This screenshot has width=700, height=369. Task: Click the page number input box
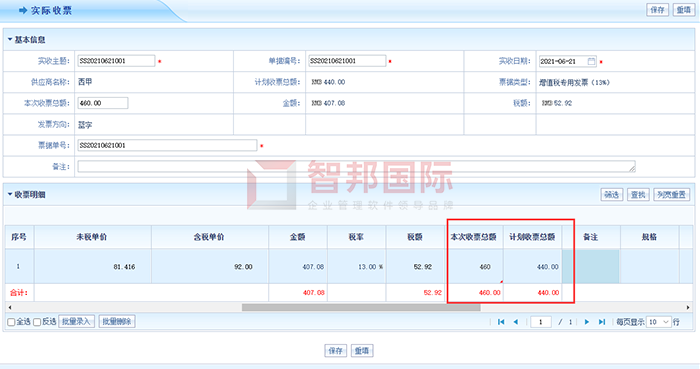click(541, 322)
